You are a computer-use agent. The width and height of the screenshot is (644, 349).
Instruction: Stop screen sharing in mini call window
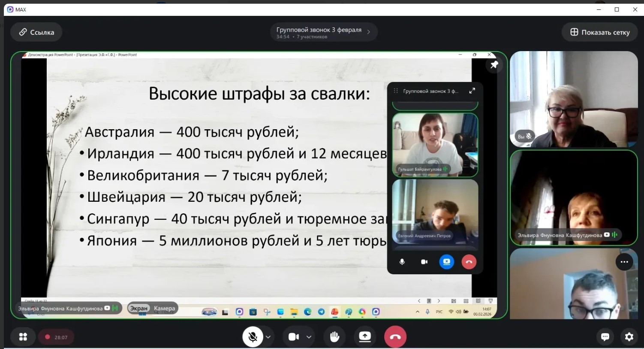point(446,262)
